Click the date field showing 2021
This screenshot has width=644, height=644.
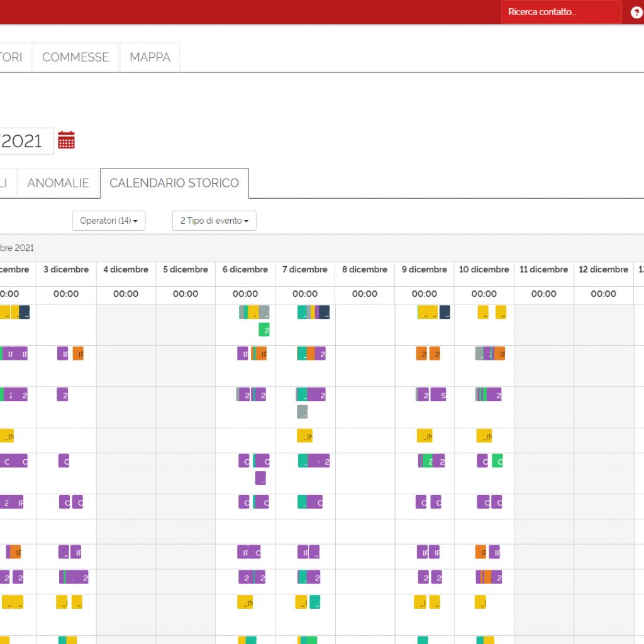coord(25,141)
